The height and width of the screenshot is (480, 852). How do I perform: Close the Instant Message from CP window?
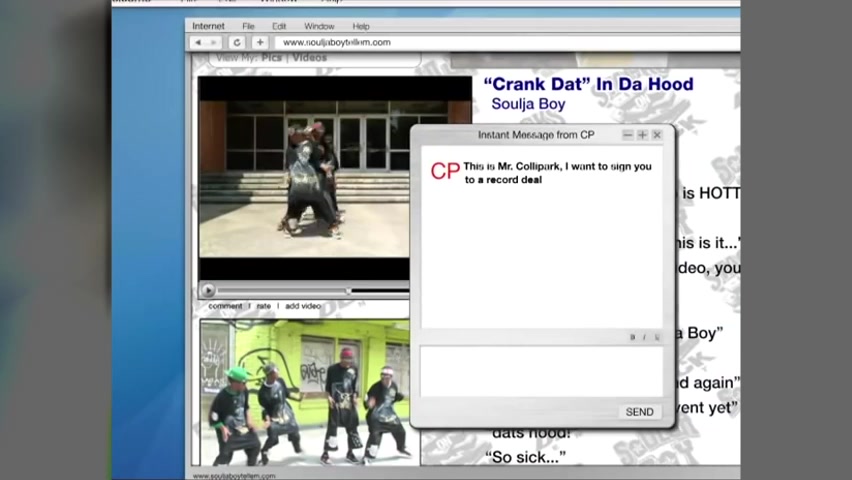pyautogui.click(x=657, y=135)
